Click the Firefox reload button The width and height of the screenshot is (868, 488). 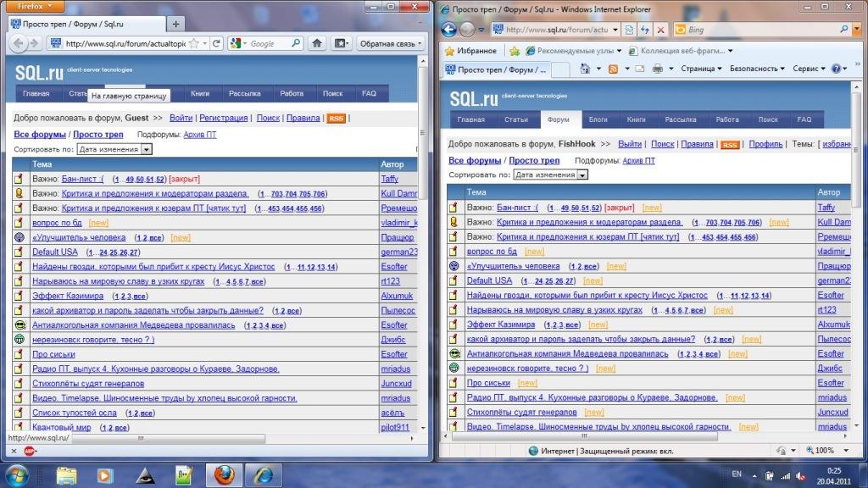(x=217, y=43)
